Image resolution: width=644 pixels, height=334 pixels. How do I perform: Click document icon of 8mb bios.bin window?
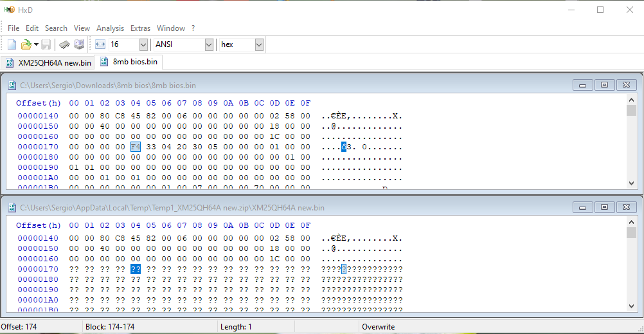[12, 85]
